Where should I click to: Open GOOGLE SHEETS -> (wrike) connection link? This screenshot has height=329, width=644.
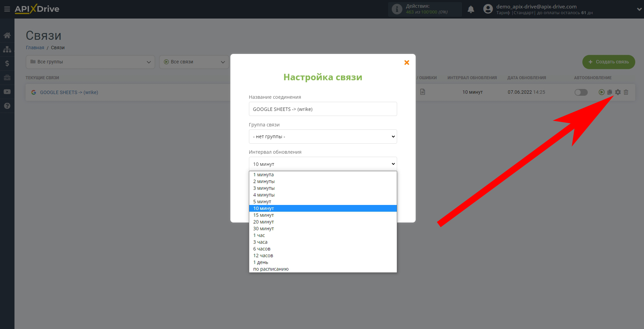tap(69, 92)
